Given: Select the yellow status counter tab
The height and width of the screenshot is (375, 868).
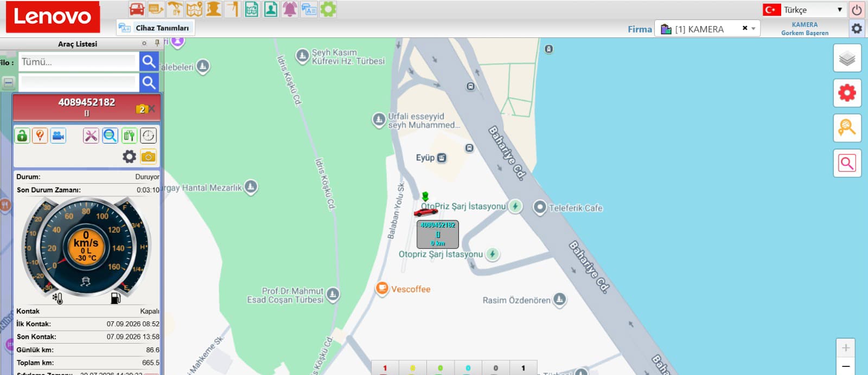Looking at the screenshot, I should pos(413,368).
